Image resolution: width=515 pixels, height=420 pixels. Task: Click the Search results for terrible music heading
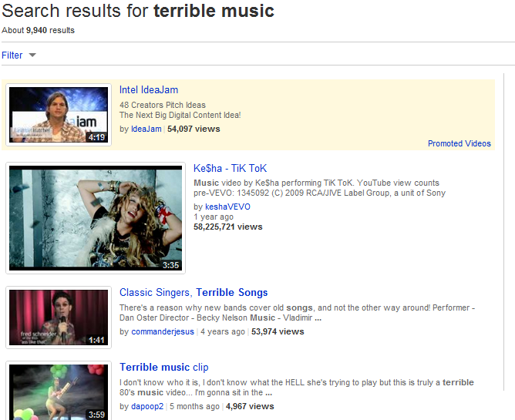tap(138, 11)
